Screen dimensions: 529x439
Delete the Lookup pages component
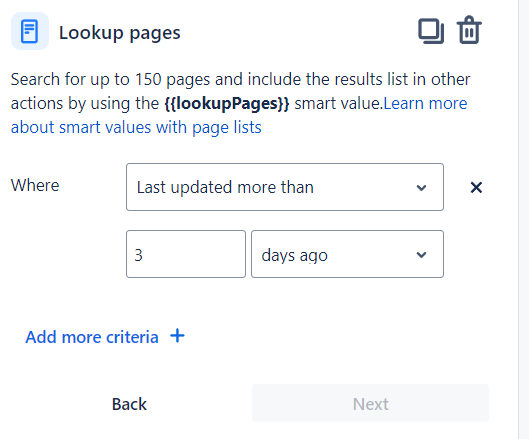click(x=469, y=30)
